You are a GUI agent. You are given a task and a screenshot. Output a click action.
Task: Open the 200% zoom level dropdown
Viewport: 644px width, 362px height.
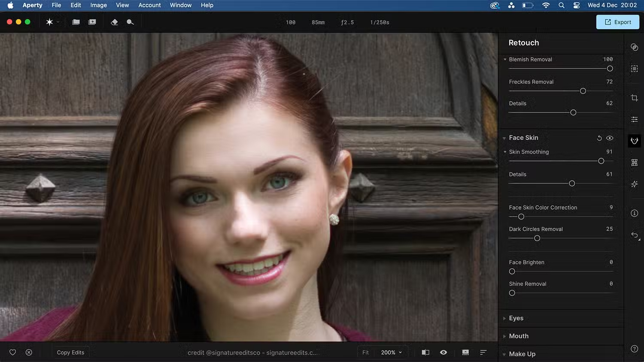point(391,353)
